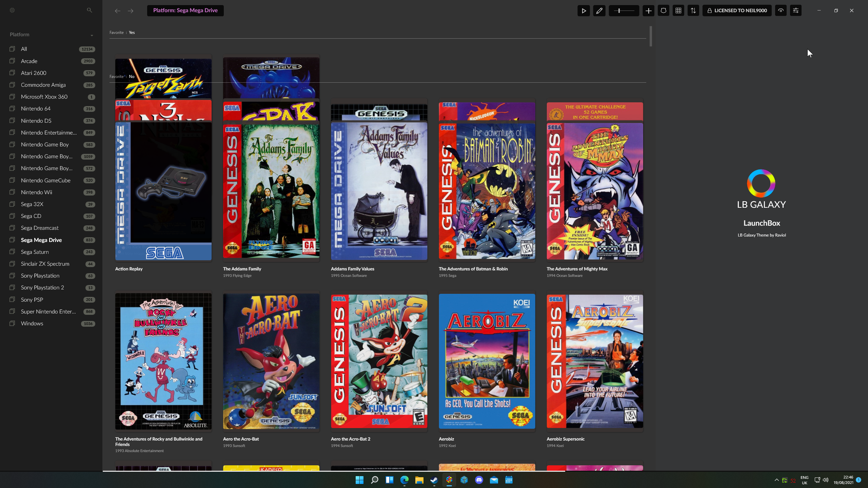Launch the selected game with Play icon
868x488 pixels.
584,11
